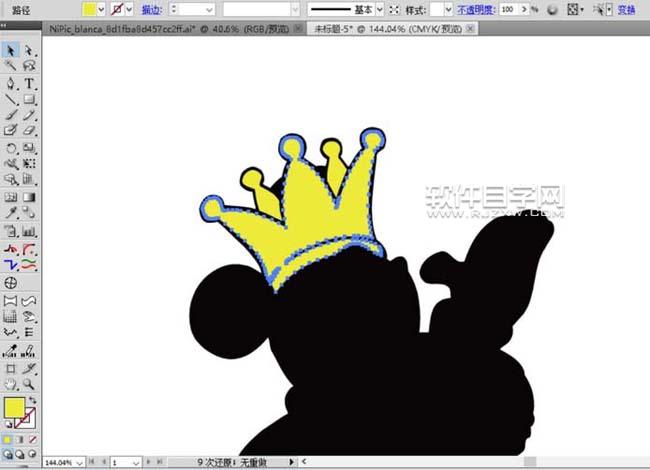Select the Scale tool
The height and width of the screenshot is (470, 650).
(29, 148)
